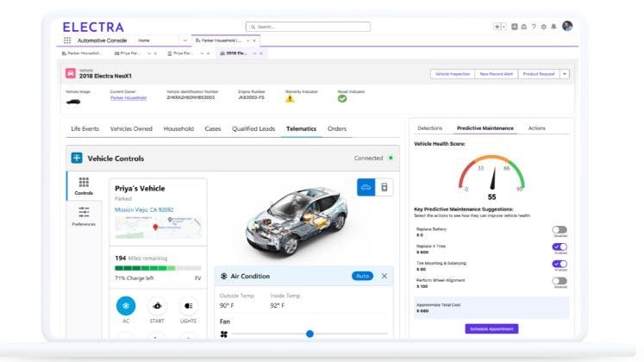Close the 2018 Ele... subtab

(x=261, y=53)
